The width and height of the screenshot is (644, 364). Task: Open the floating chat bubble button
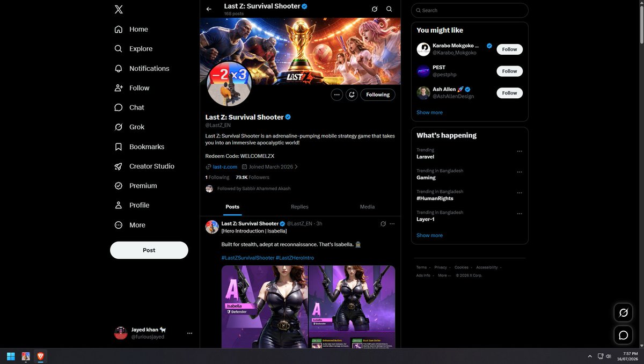[x=623, y=335]
